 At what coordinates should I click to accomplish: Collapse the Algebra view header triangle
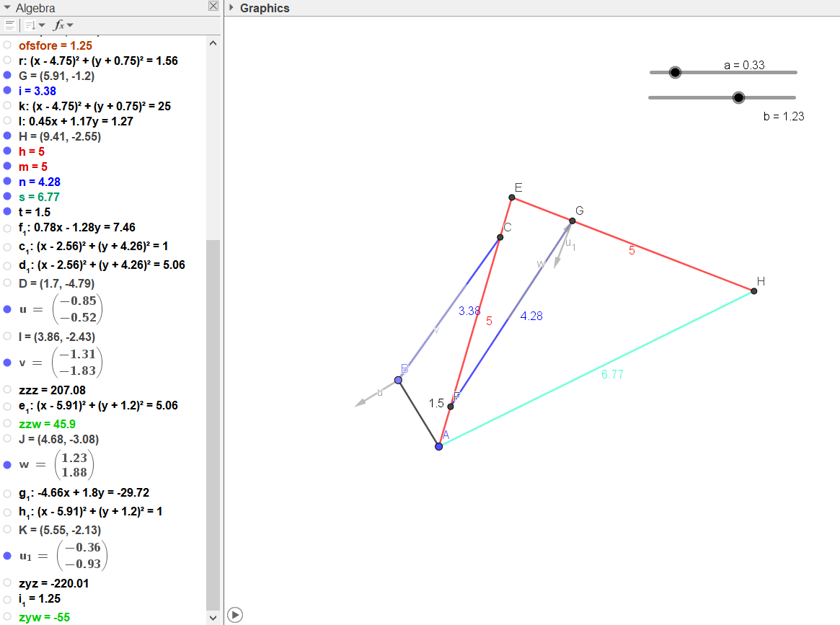click(7, 8)
